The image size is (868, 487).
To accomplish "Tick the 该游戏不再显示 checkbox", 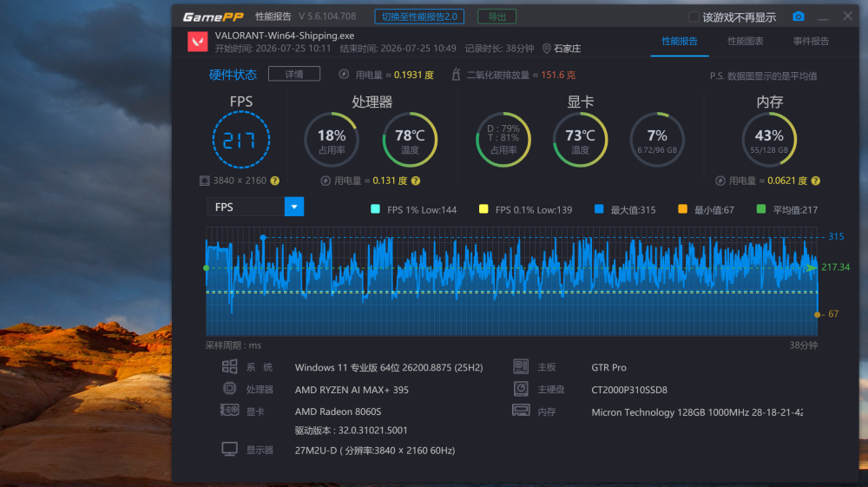I will tap(693, 17).
